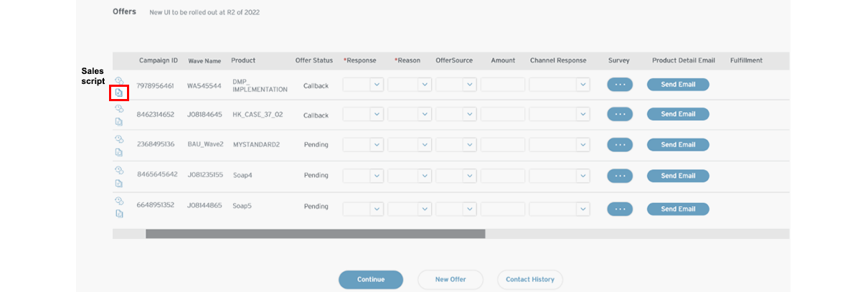Open OfferSource dropdown for MYSTANDARD2 row
This screenshot has width=868, height=292.
470,144
